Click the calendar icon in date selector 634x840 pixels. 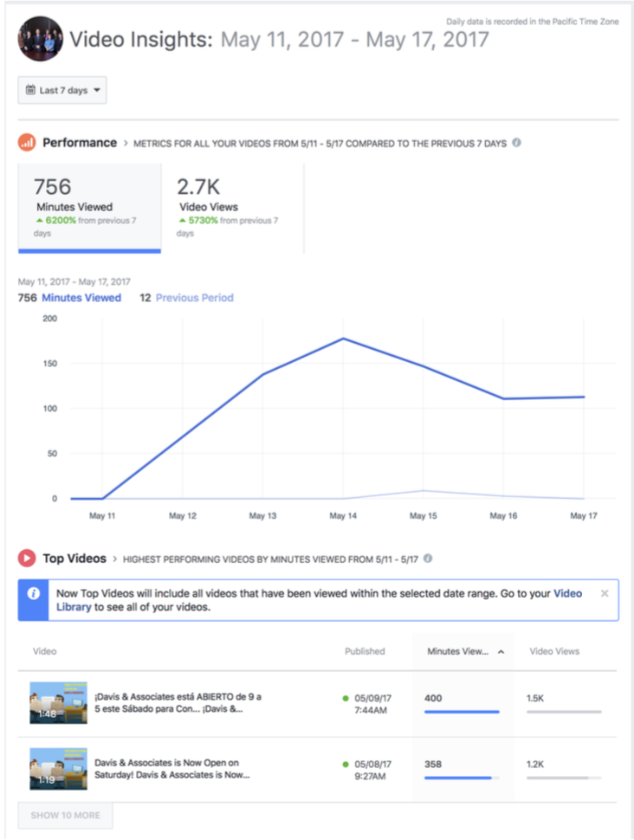click(x=30, y=90)
